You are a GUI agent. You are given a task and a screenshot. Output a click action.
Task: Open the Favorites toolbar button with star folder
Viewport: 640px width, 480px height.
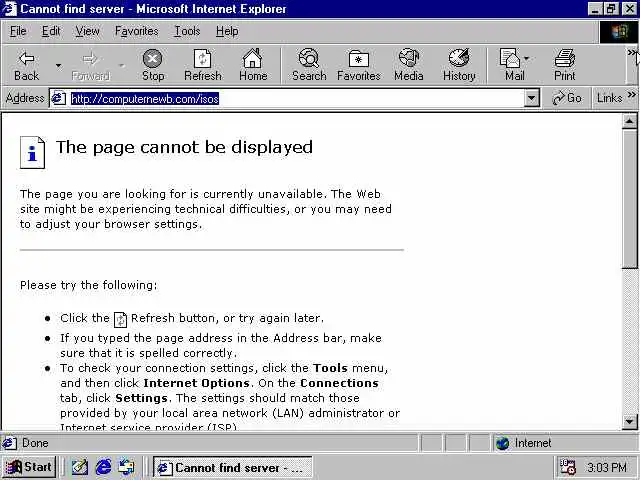359,65
